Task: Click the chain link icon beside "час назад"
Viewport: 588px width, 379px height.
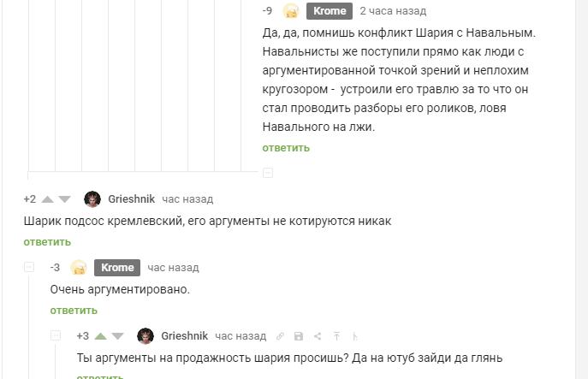Action: click(x=280, y=336)
